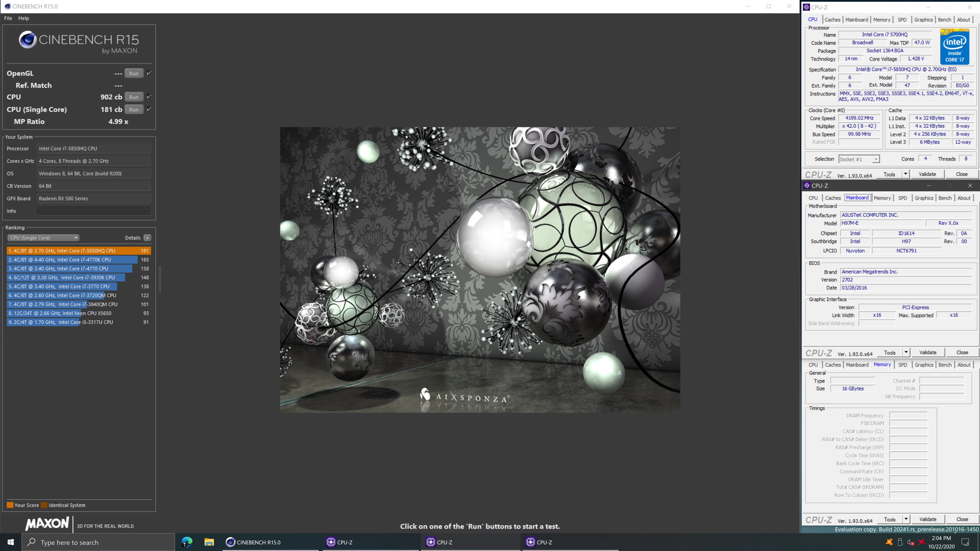Click the taskbar clock showing 2:04 PM

941,542
